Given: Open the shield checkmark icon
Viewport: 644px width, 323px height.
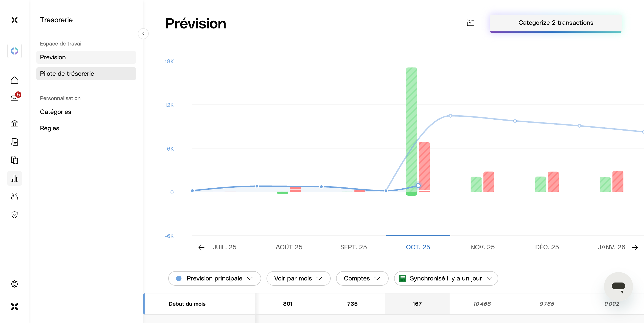Looking at the screenshot, I should tap(15, 214).
